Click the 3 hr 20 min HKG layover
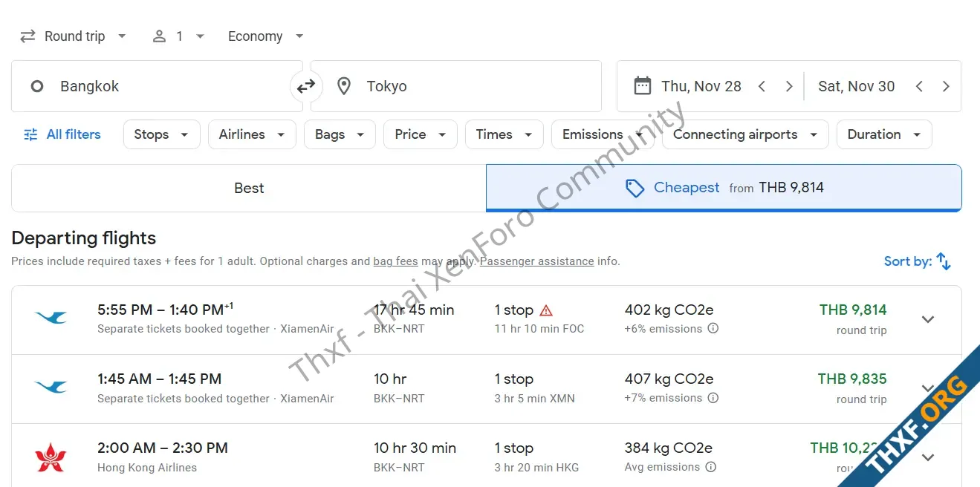This screenshot has width=980, height=487. coord(536,467)
